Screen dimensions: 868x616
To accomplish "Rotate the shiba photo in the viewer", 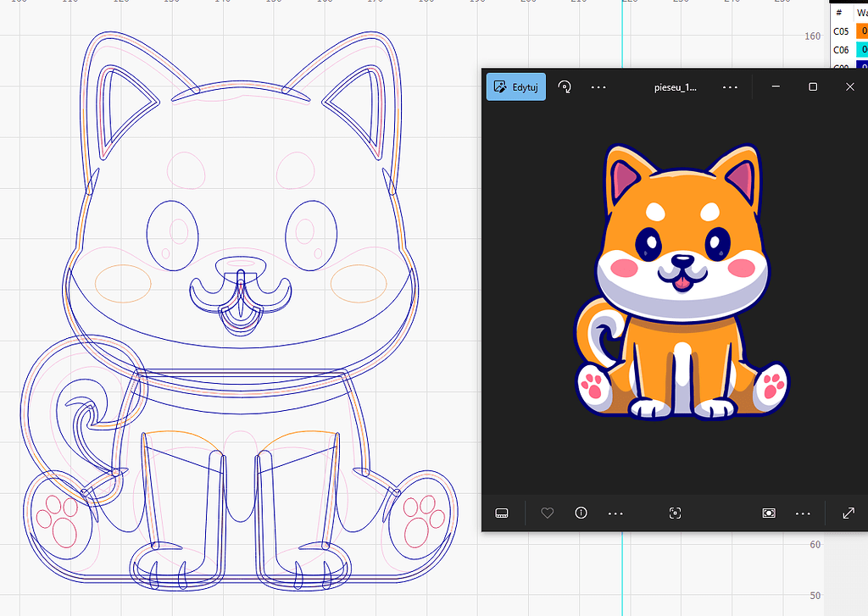I will [x=564, y=86].
